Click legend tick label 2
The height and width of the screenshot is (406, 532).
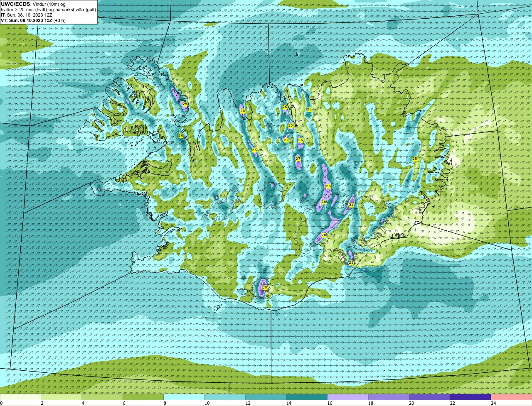click(x=42, y=403)
